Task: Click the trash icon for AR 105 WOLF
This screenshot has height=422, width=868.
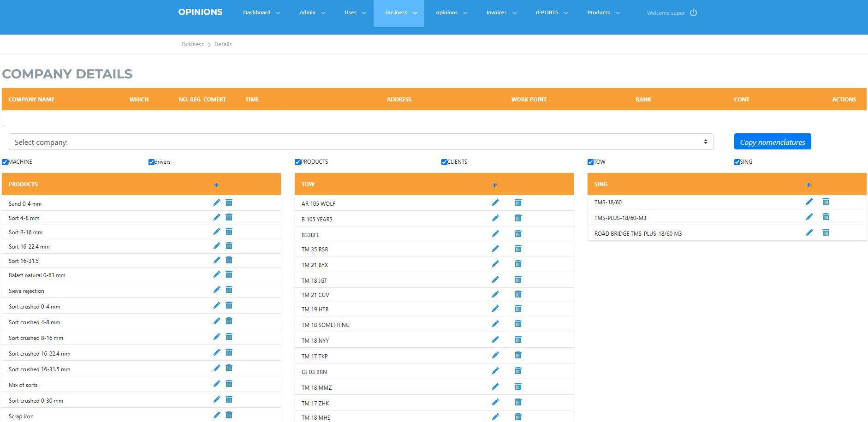Action: [518, 202]
